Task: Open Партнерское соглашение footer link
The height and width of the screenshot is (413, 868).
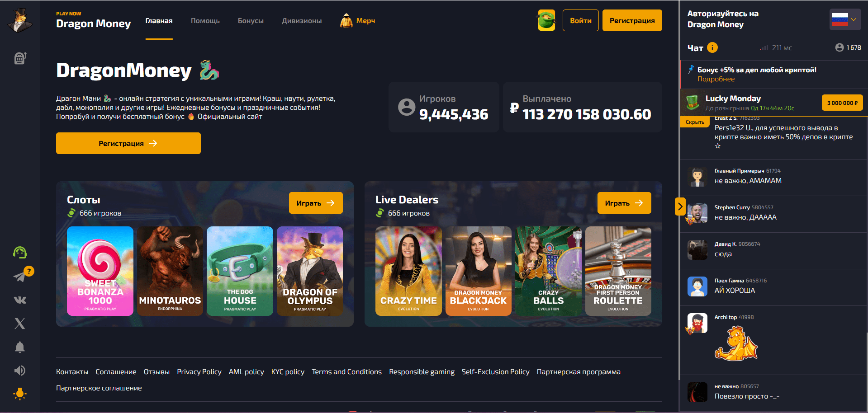Action: pyautogui.click(x=99, y=388)
